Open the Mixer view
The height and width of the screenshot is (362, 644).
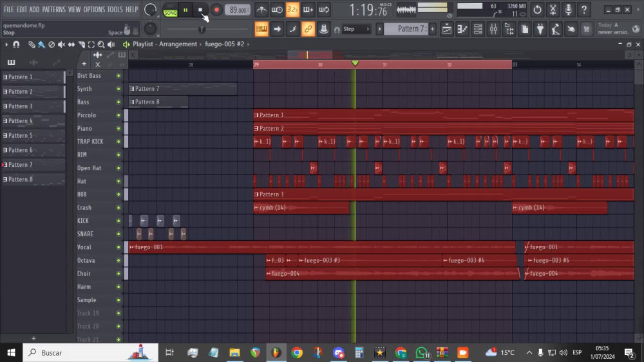pos(493,29)
